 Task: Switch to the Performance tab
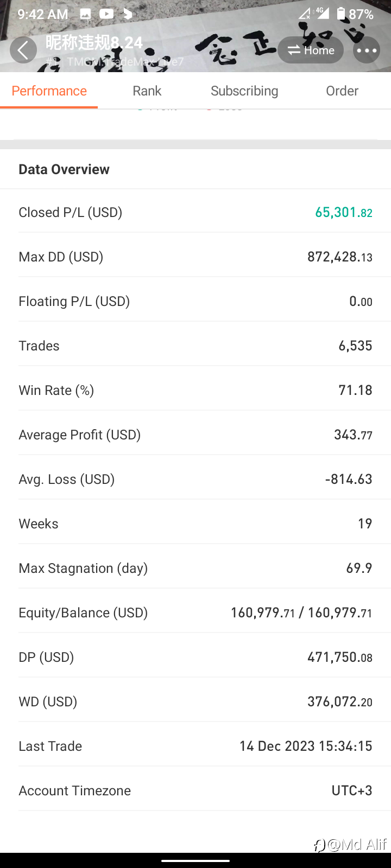pyautogui.click(x=49, y=91)
